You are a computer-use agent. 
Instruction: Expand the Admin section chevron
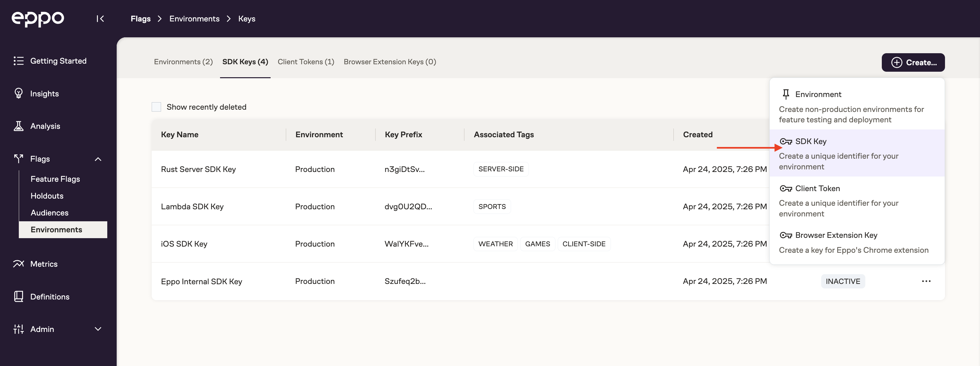pos(98,329)
